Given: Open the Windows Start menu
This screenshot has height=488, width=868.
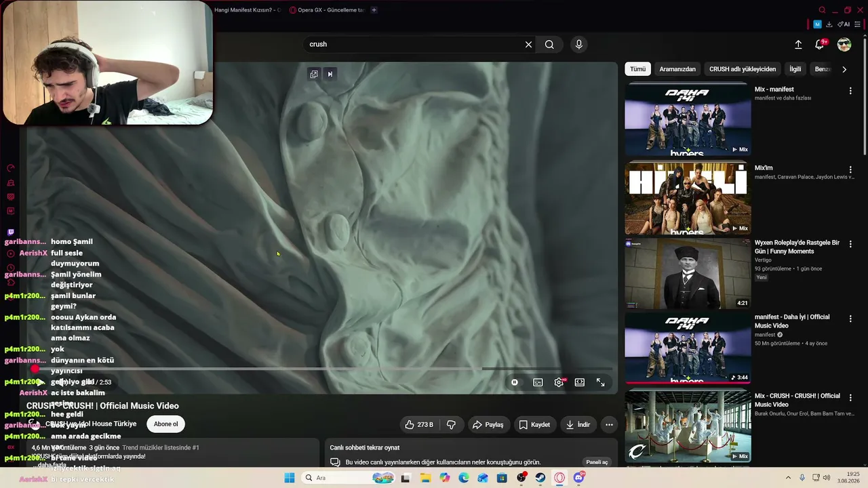Looking at the screenshot, I should (290, 478).
